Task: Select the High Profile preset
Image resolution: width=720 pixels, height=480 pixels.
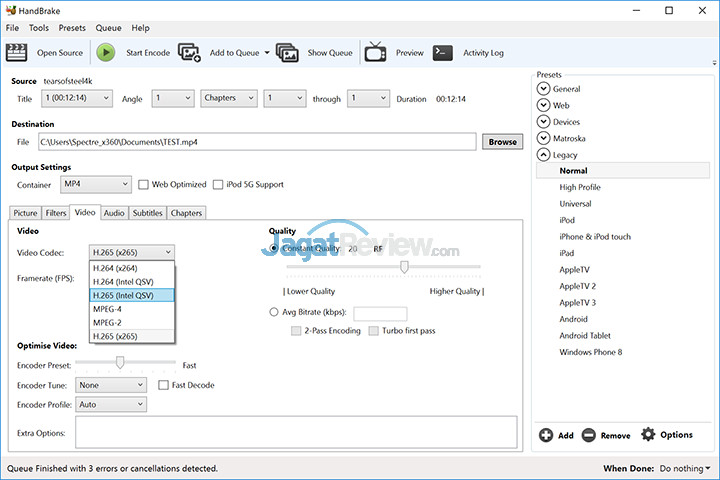Action: pyautogui.click(x=580, y=187)
